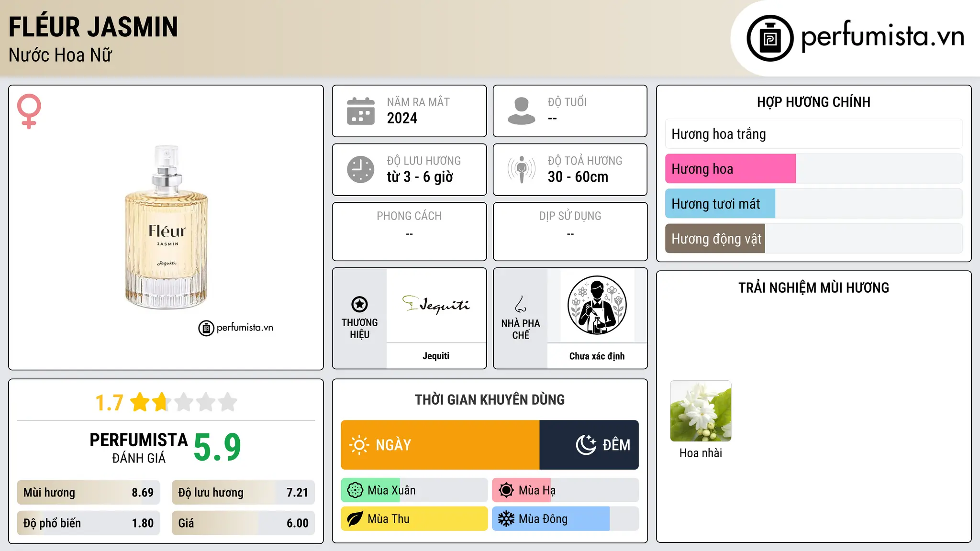Click the dark Đêm nighttime bar
The width and height of the screenshot is (980, 551).
click(x=589, y=445)
